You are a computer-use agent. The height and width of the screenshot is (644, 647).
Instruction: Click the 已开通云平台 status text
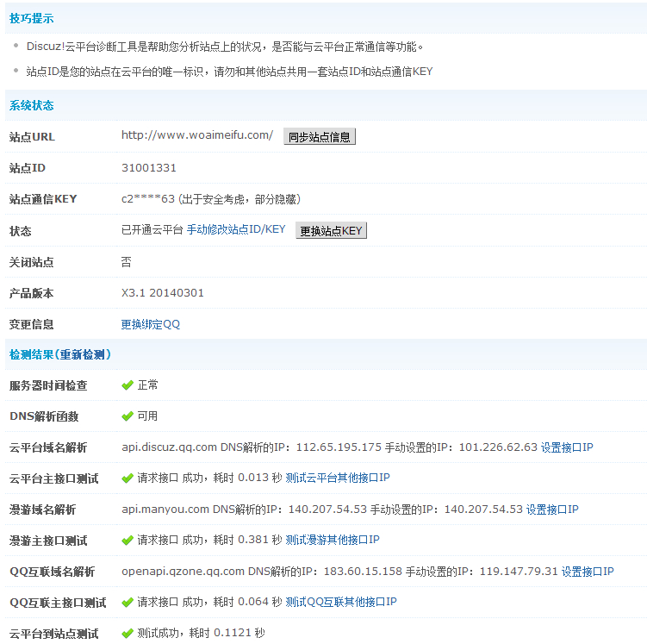(152, 230)
